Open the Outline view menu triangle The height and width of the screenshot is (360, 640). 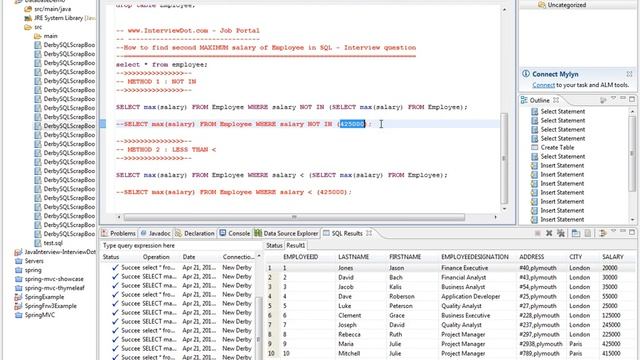[613, 98]
